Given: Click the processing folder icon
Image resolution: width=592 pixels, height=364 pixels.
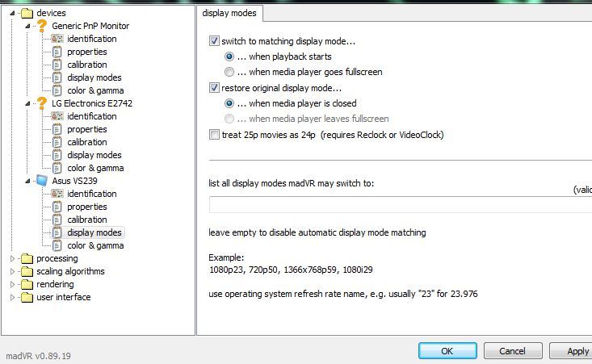Looking at the screenshot, I should [27, 258].
